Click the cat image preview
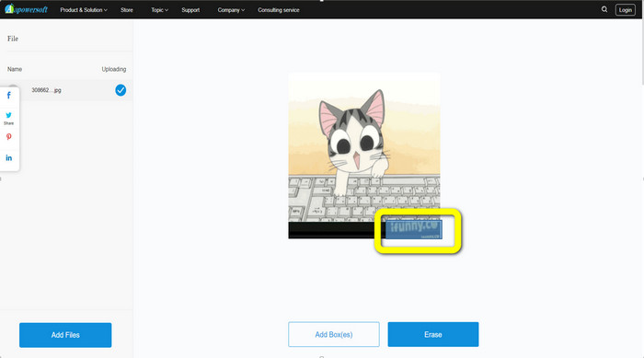The image size is (644, 358). coord(364,156)
